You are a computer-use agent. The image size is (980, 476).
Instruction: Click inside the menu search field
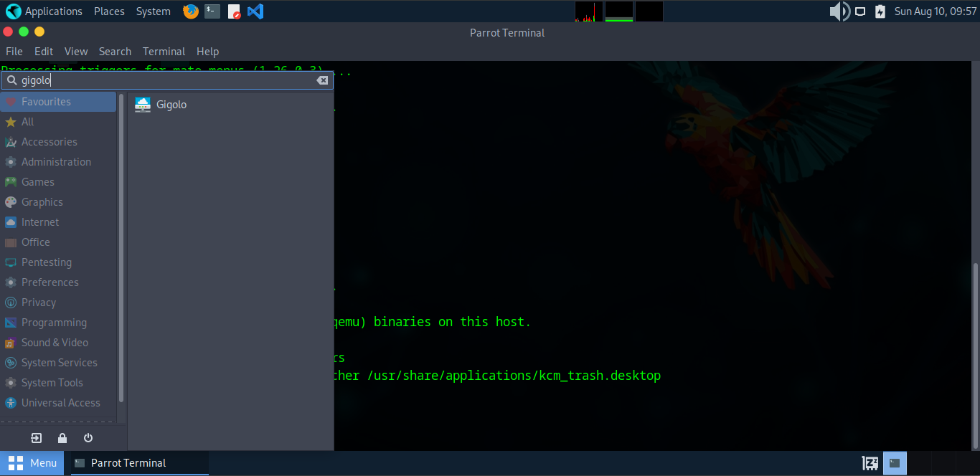165,80
